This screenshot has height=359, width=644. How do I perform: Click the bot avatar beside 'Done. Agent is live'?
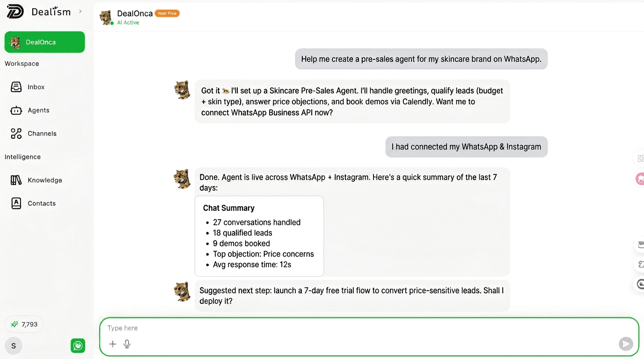[x=182, y=179]
